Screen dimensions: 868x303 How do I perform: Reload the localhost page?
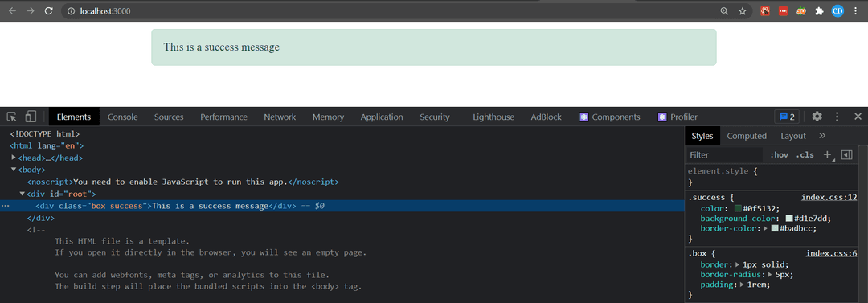tap(49, 11)
